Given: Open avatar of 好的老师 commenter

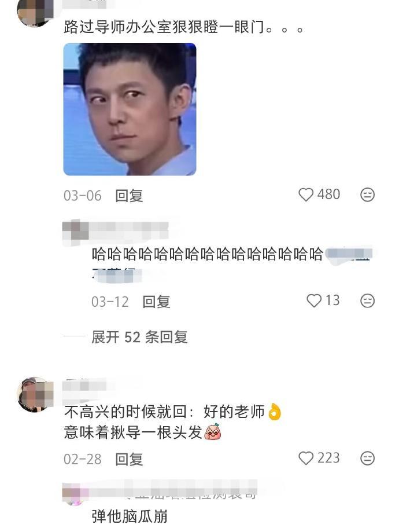Looking at the screenshot, I should (35, 394).
